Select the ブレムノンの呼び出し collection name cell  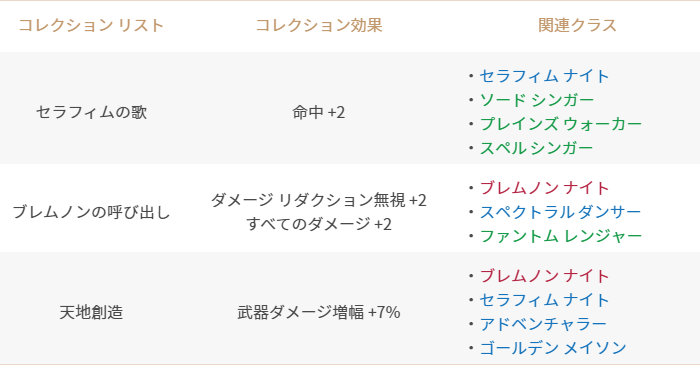91,212
